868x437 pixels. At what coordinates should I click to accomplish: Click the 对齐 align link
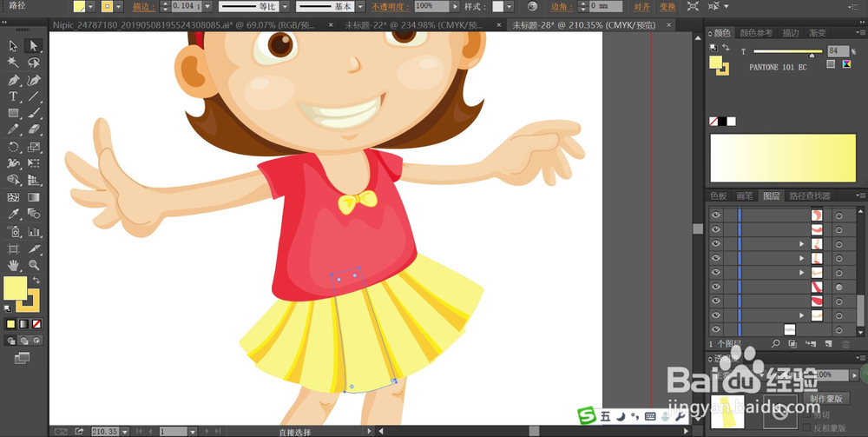(641, 7)
